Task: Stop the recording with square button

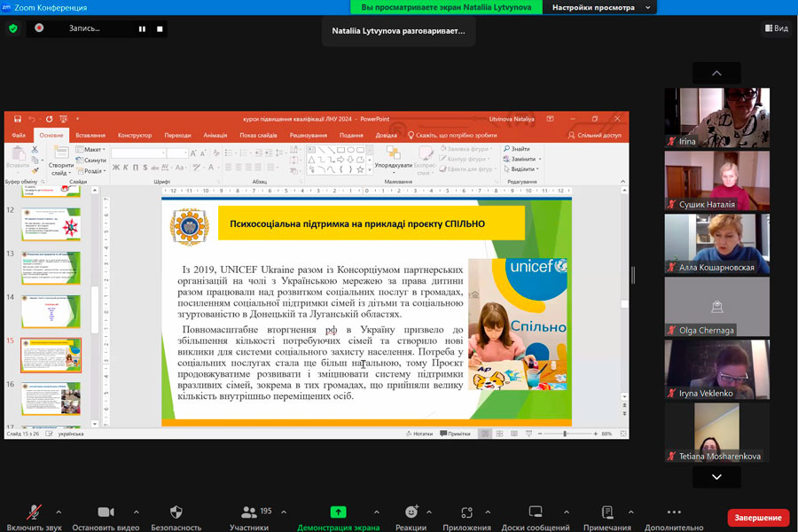Action: (x=160, y=28)
